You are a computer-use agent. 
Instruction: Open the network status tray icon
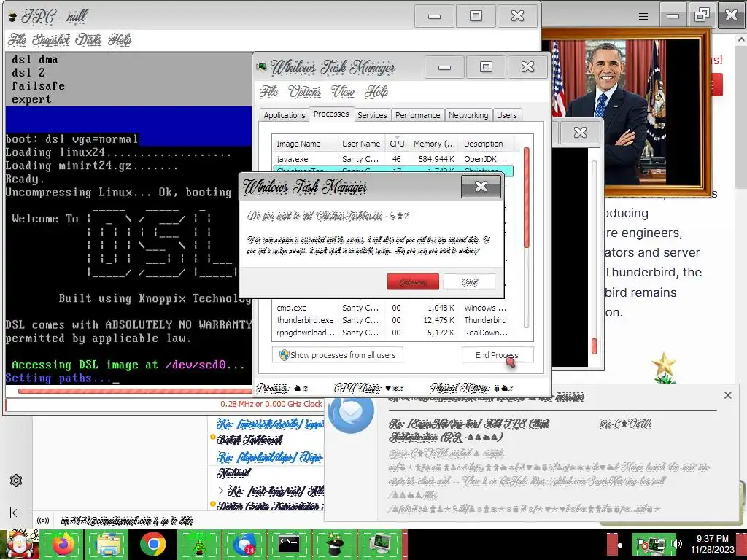658,544
